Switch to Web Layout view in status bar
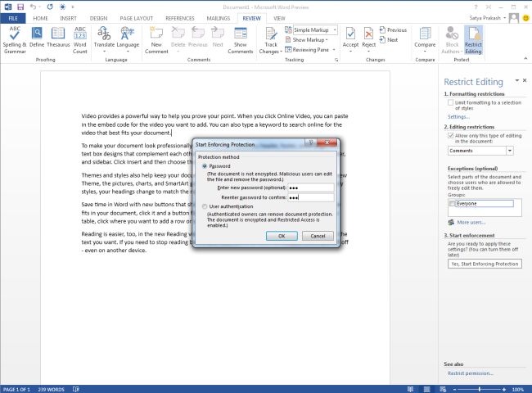 (443, 389)
